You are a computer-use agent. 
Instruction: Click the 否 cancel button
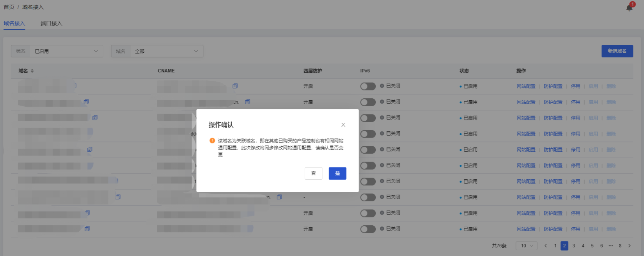313,173
